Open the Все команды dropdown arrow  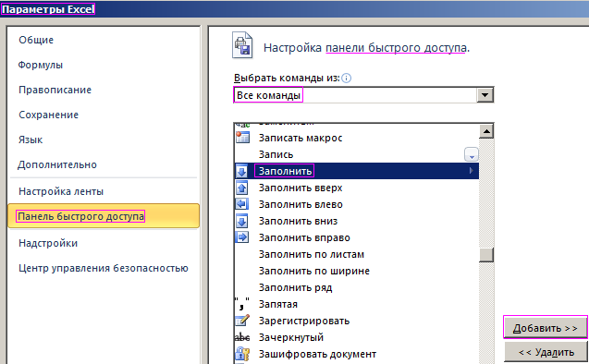pyautogui.click(x=485, y=95)
